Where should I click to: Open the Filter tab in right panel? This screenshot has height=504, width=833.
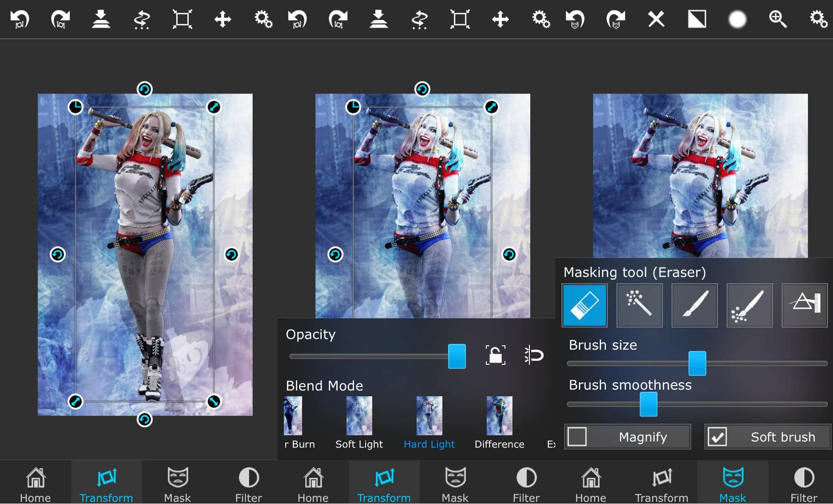(804, 484)
